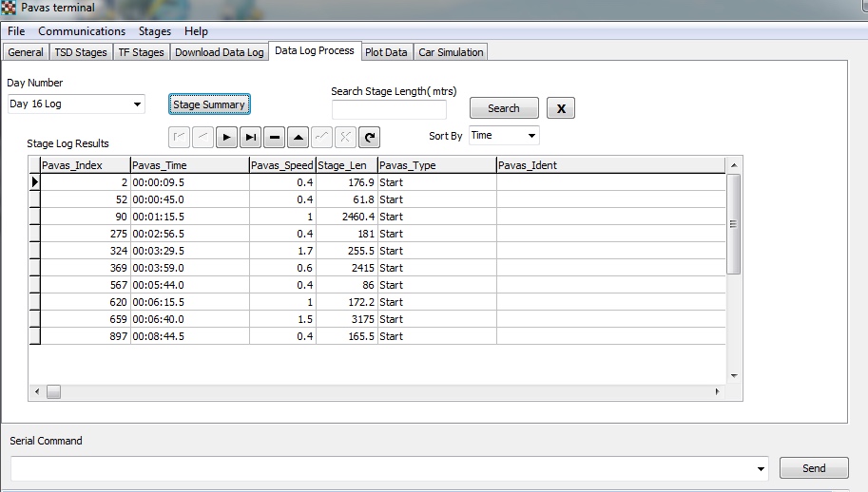Jump to last record in navigator
The height and width of the screenshot is (492, 868).
(x=251, y=137)
